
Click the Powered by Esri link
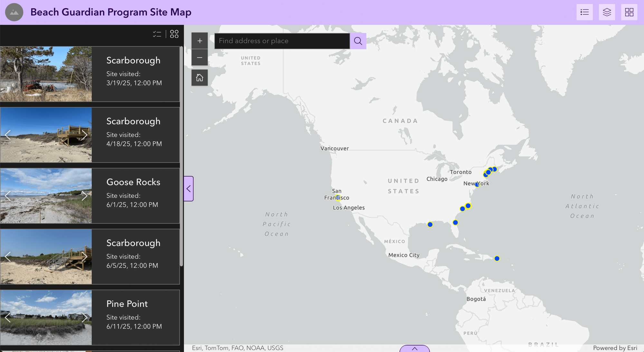615,348
